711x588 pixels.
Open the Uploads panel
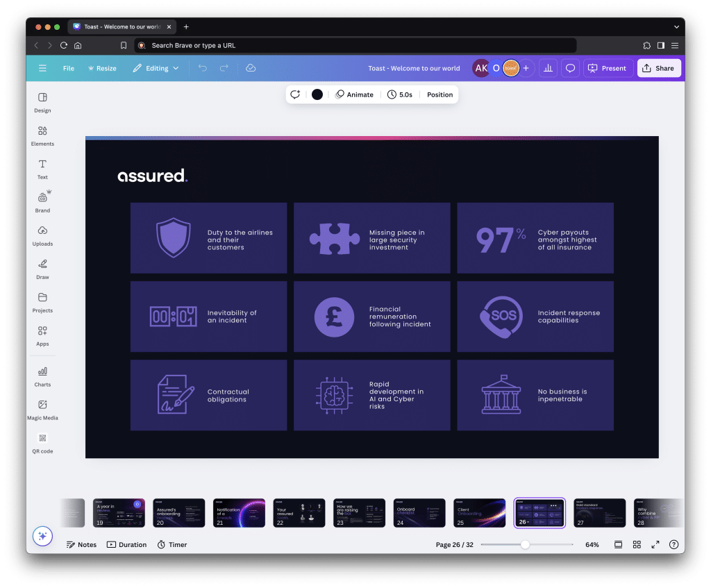point(42,235)
